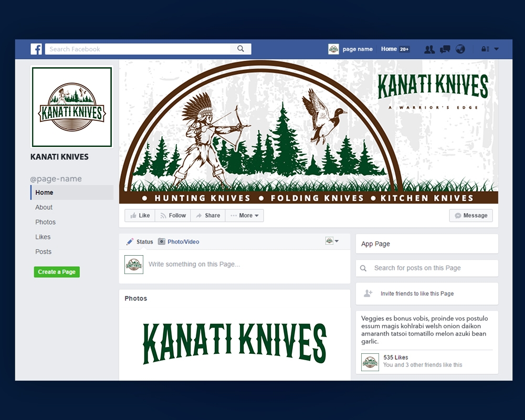This screenshot has width=525, height=420.
Task: Click the Facebook logo icon
Action: click(36, 49)
